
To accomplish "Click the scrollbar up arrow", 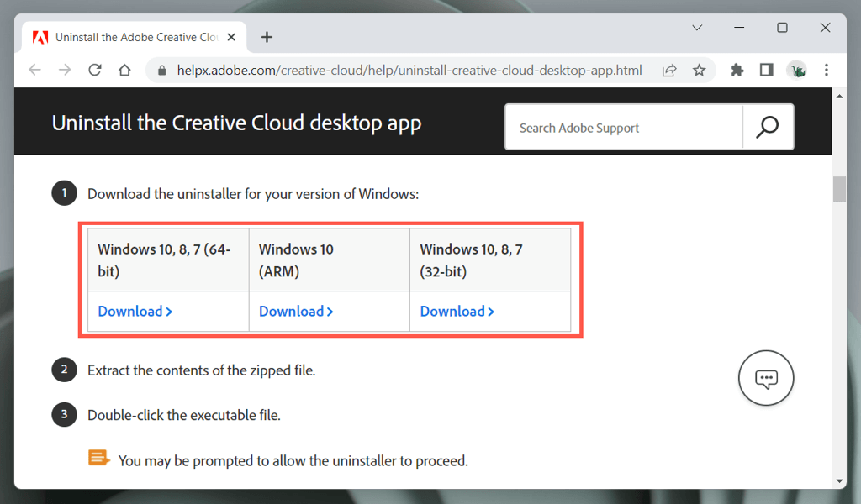I will pos(839,96).
